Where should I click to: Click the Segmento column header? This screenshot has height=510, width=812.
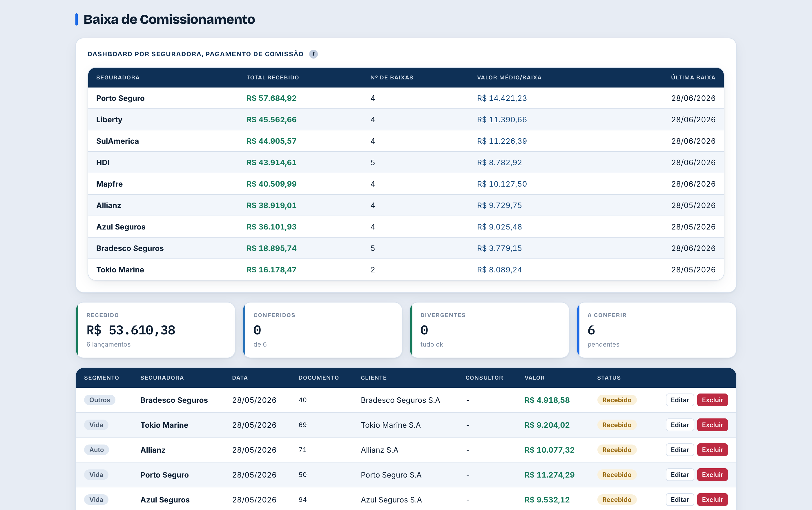pyautogui.click(x=101, y=378)
